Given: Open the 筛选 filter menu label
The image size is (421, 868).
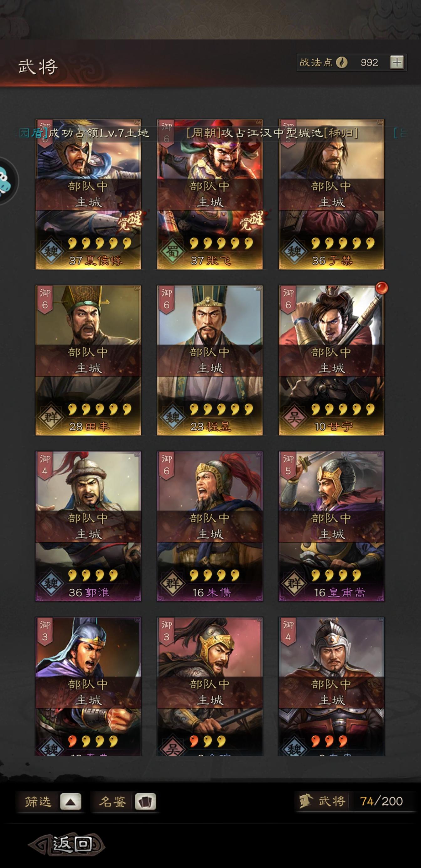Looking at the screenshot, I should tap(37, 801).
